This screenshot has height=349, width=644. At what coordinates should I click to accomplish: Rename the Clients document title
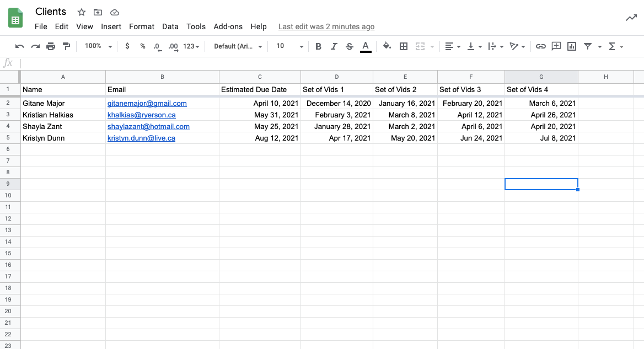coord(51,12)
